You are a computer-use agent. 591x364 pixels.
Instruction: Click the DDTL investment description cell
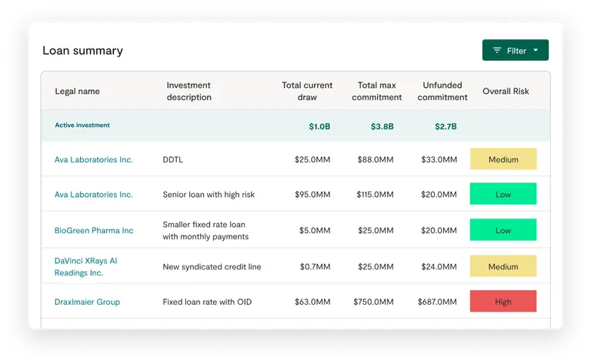[173, 160]
